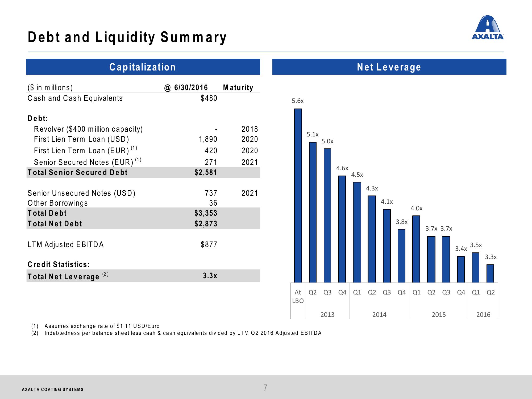The width and height of the screenshot is (532, 399).
Task: Click the 3.3x leverage value in table
Action: pos(210,276)
